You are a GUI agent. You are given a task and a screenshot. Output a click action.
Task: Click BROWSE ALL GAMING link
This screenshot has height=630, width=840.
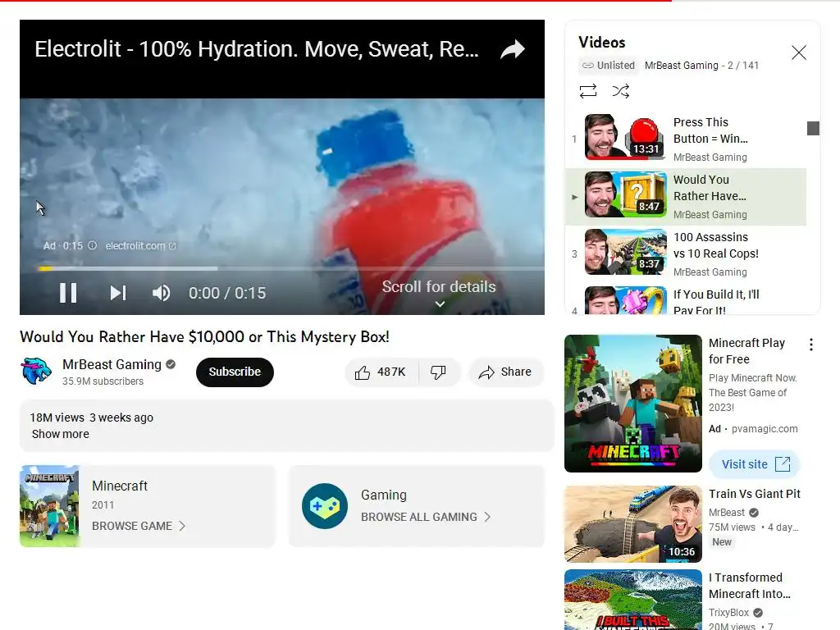[x=426, y=517]
